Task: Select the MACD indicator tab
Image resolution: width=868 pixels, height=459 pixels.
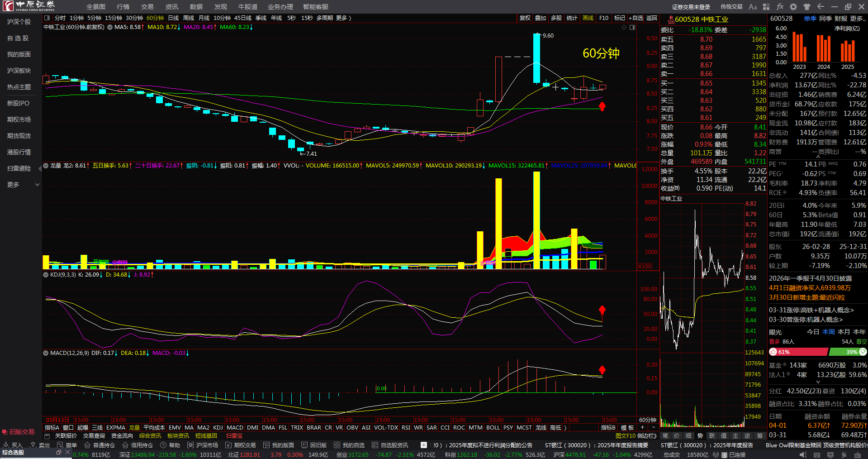Action: pos(235,428)
